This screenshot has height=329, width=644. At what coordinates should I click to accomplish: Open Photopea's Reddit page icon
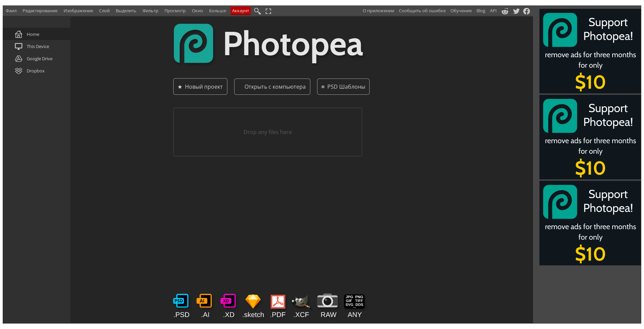[505, 11]
